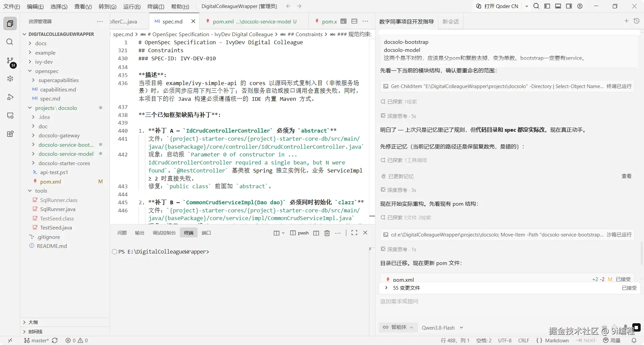Click the 行 488, 列 1 cursor position
This screenshot has height=345, width=644.
point(455,340)
